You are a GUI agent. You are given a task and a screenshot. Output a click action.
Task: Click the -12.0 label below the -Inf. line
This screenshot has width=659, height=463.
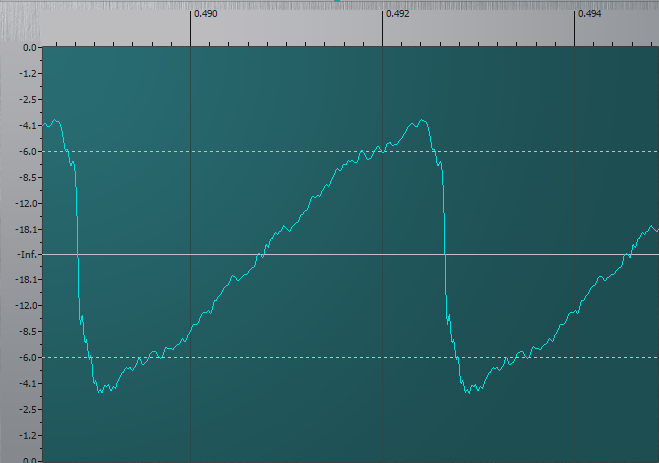26,305
